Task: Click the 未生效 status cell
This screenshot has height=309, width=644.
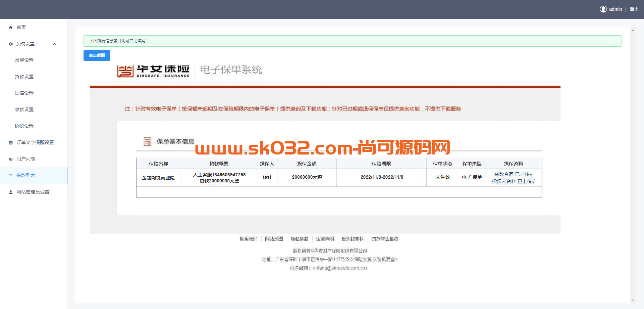Action: 443,177
